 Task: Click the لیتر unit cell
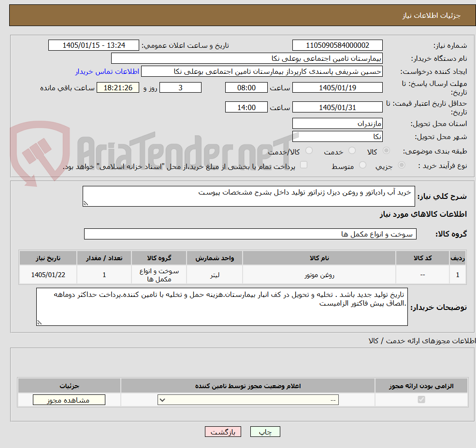215,275
